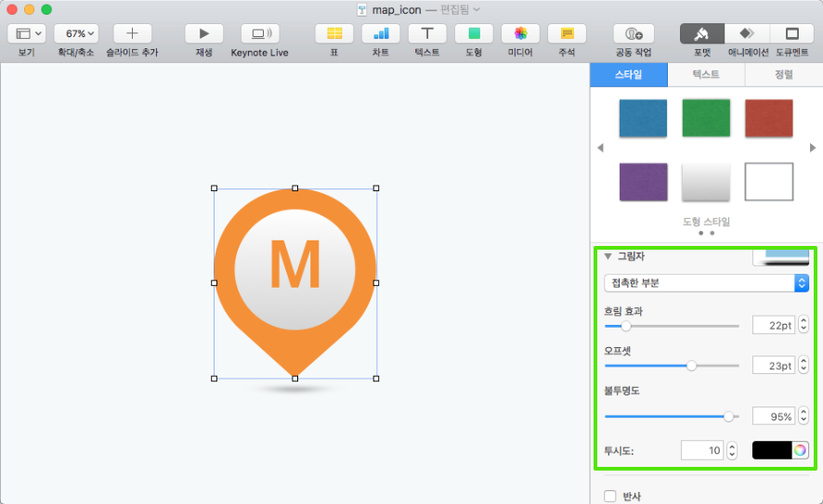
Task: Click the 22pt blur value field
Action: (774, 325)
